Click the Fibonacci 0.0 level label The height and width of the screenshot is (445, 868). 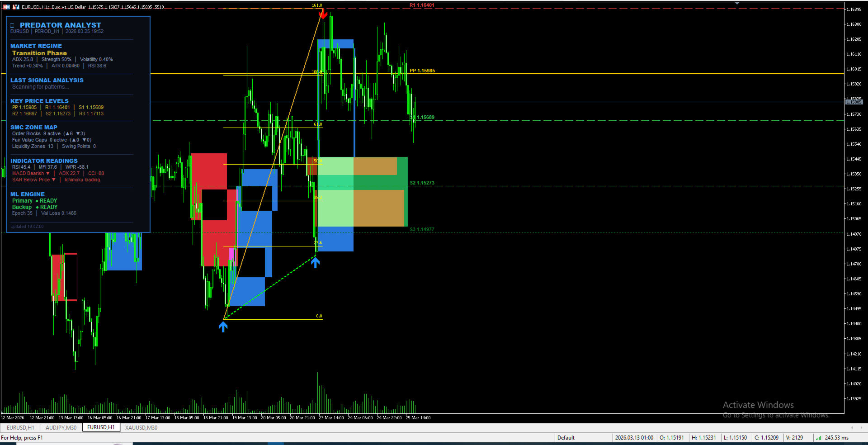click(319, 316)
